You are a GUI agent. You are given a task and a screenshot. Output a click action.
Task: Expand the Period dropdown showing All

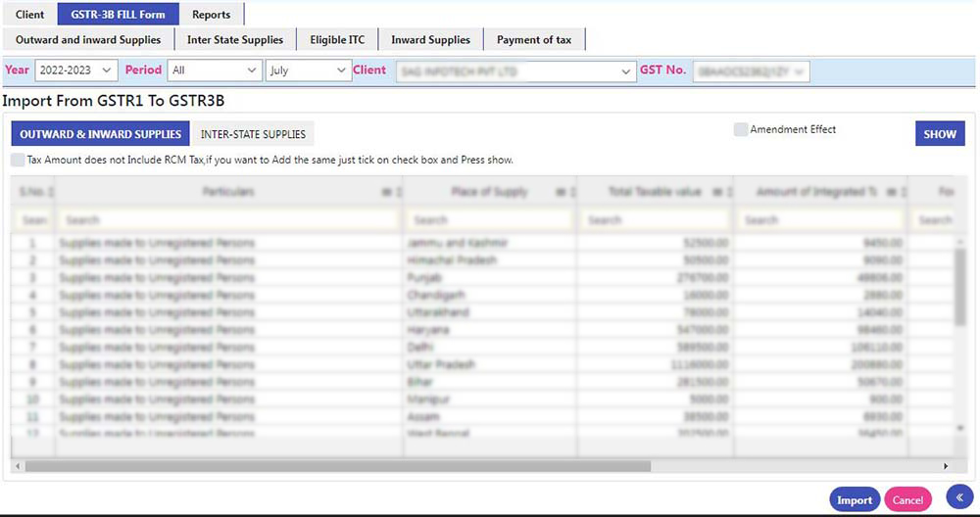coord(214,70)
